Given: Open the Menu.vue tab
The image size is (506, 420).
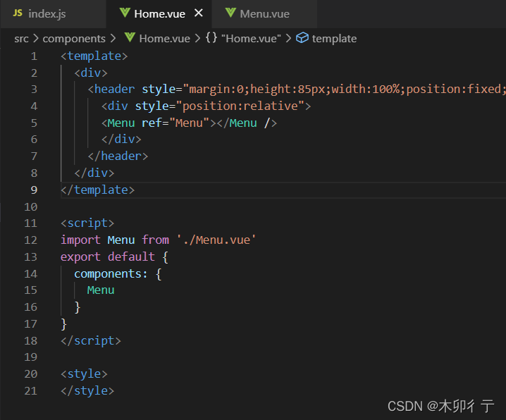Looking at the screenshot, I should (264, 14).
